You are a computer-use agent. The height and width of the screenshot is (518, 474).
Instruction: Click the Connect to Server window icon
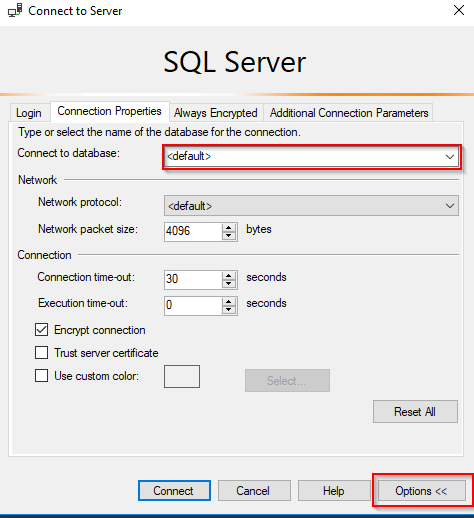tap(15, 10)
